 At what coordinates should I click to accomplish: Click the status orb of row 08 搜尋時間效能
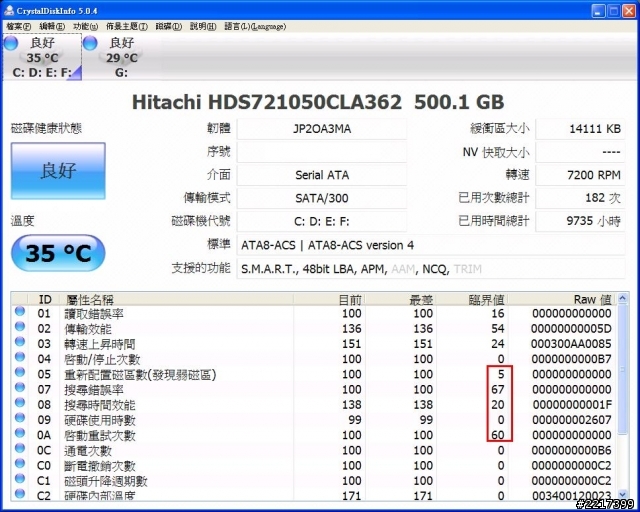[20, 403]
